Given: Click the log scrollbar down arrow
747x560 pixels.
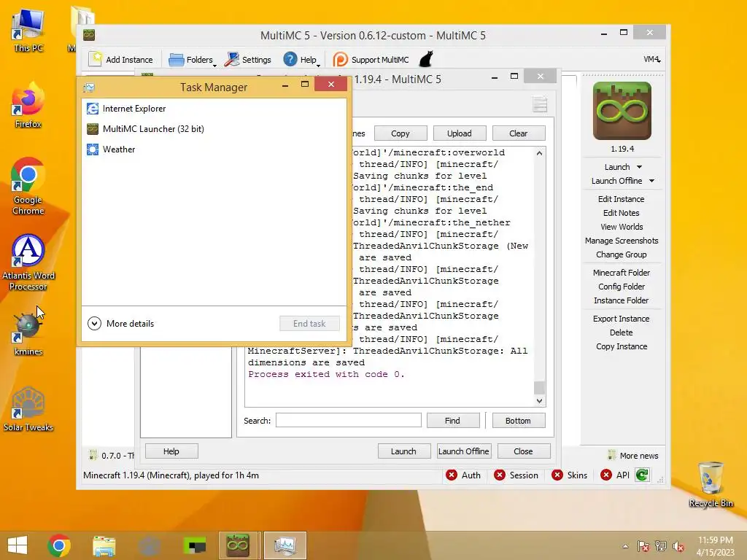Looking at the screenshot, I should point(539,401).
